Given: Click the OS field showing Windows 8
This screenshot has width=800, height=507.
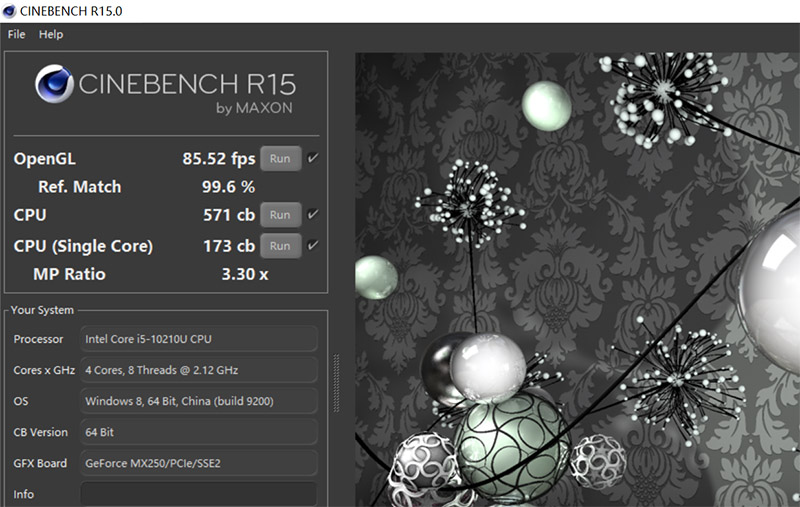Looking at the screenshot, I should pos(199,401).
